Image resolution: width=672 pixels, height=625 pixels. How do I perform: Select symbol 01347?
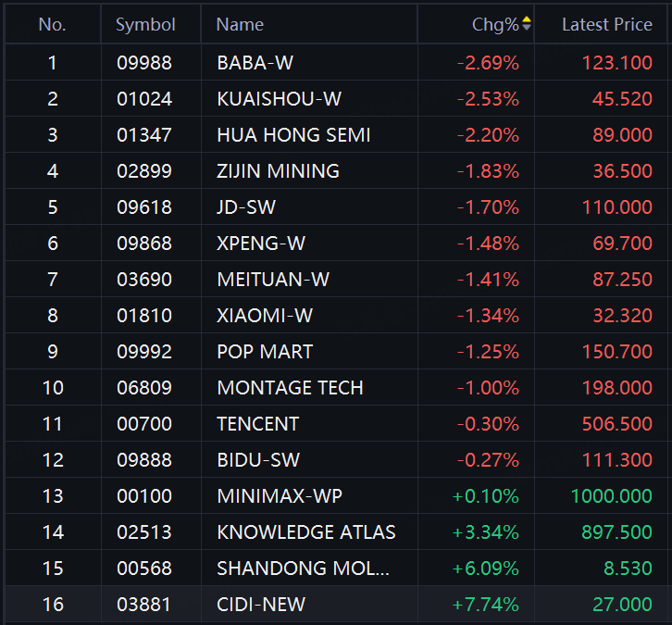tap(144, 135)
